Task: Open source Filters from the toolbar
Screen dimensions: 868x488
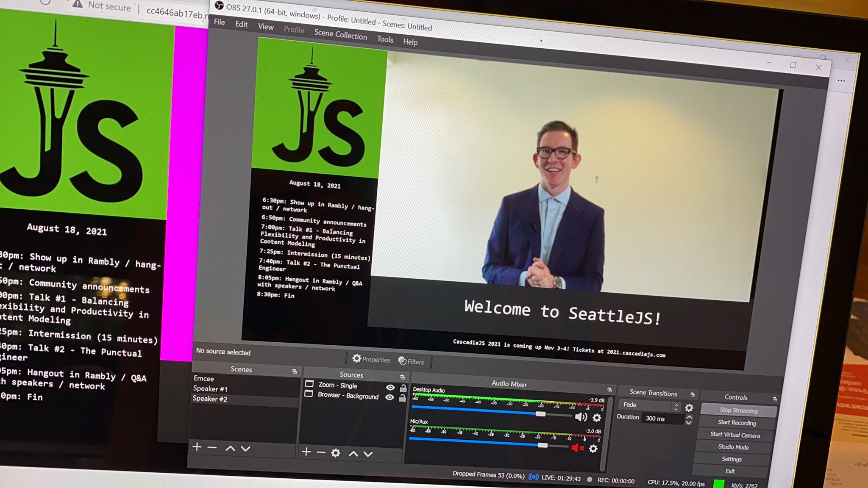Action: (411, 361)
